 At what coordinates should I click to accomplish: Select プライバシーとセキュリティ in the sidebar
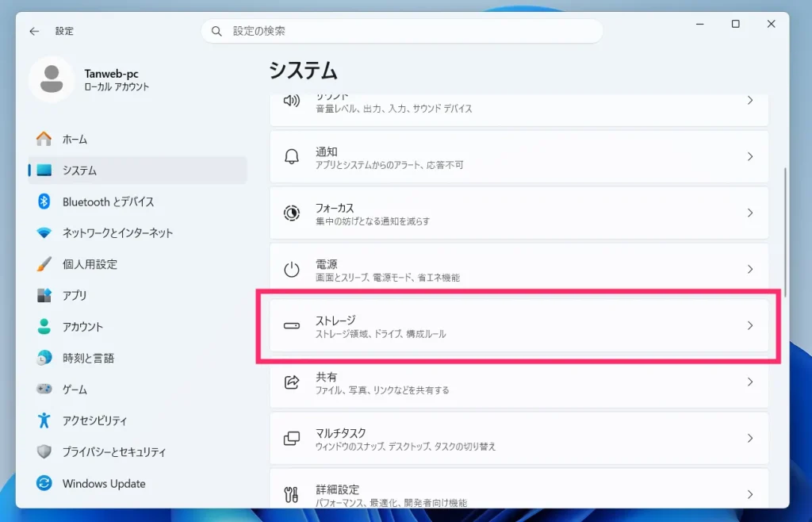point(137,451)
